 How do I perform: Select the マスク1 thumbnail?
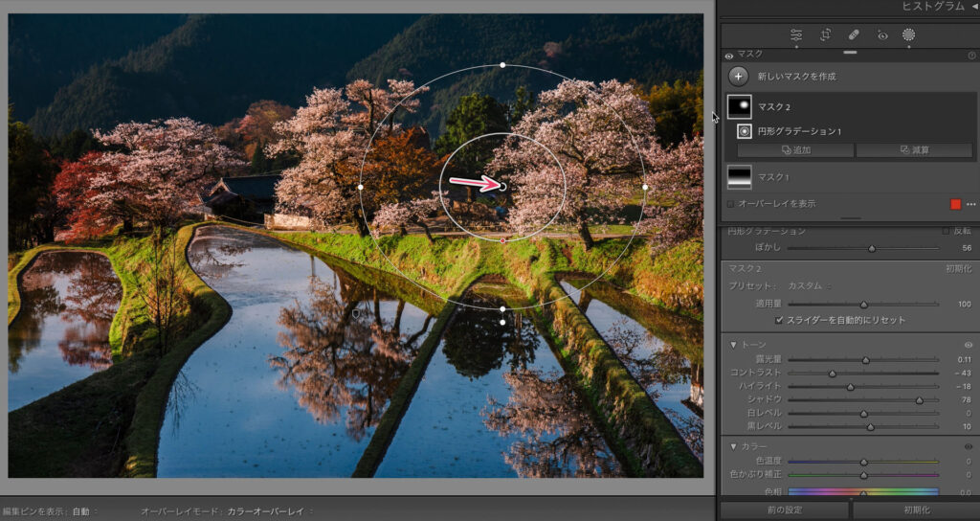coord(740,177)
